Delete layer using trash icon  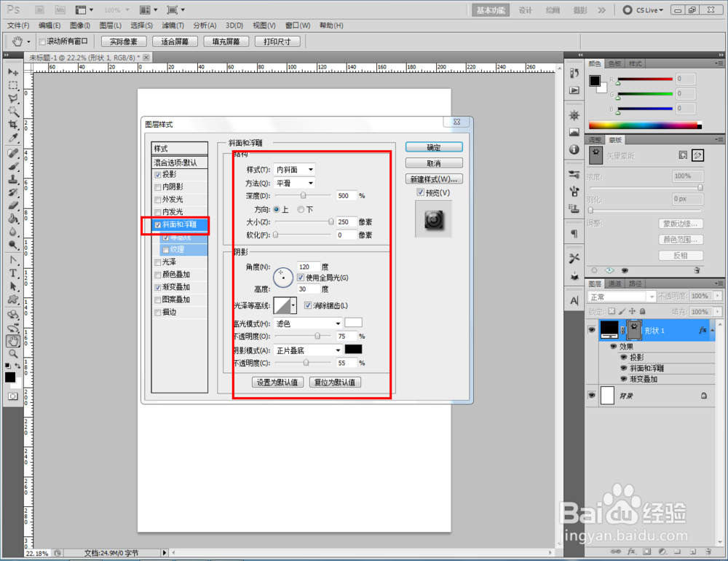point(708,552)
